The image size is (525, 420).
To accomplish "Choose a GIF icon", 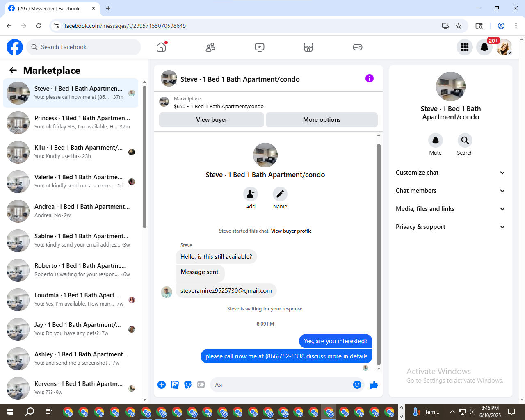I will pos(201,385).
